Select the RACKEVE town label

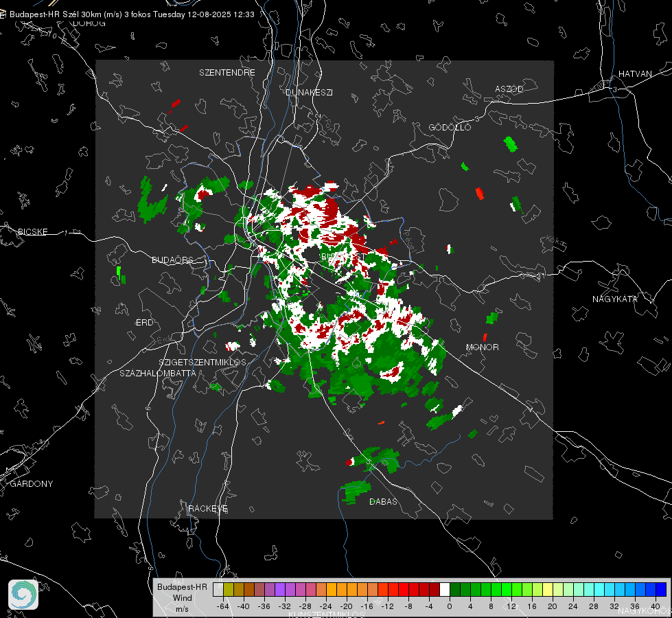click(x=208, y=509)
